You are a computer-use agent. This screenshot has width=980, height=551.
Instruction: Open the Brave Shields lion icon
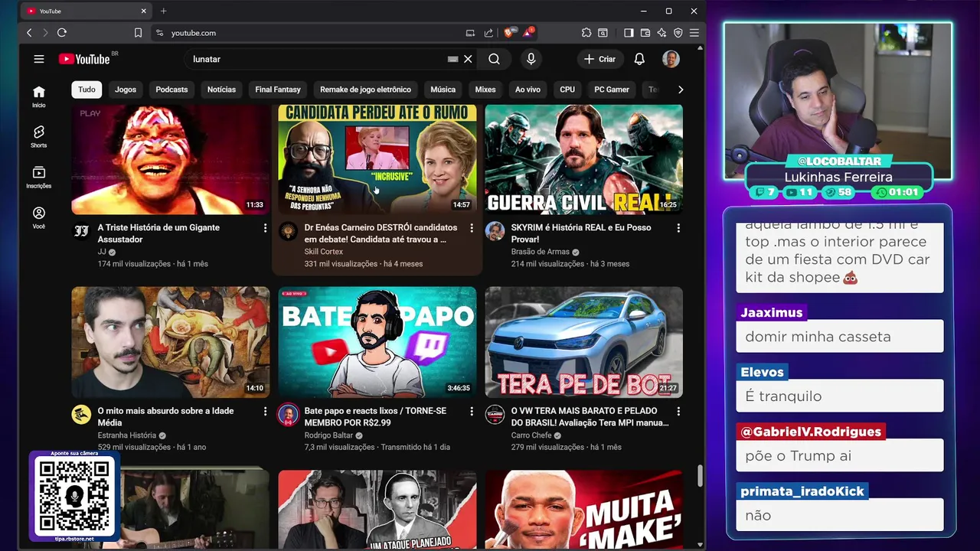[508, 33]
